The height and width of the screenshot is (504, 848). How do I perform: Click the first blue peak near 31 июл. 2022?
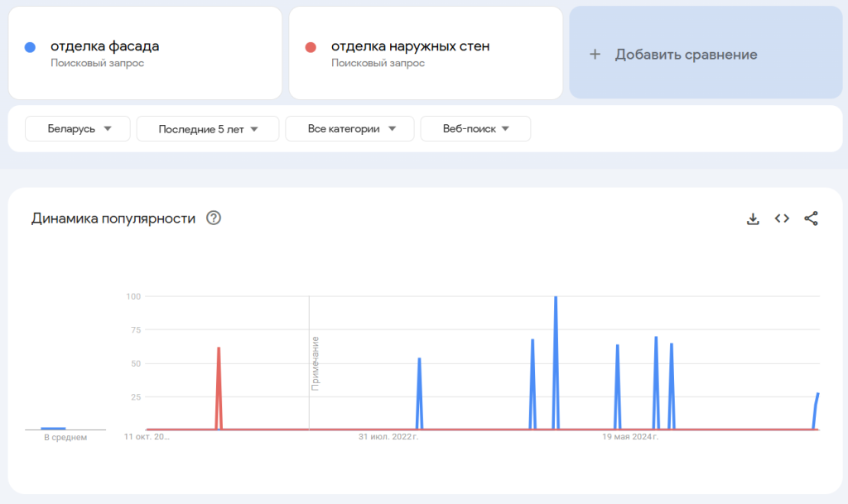pyautogui.click(x=419, y=360)
